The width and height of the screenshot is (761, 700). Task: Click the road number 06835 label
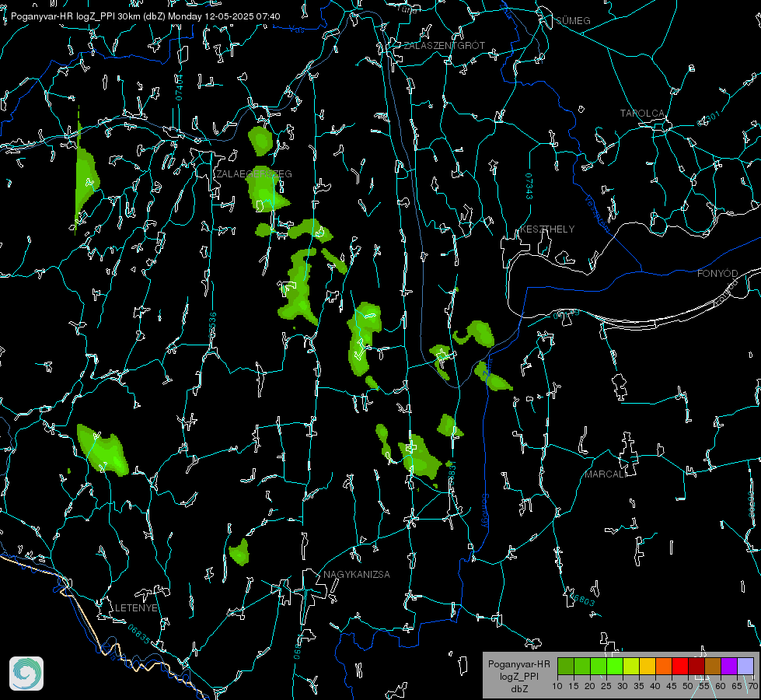pos(139,634)
